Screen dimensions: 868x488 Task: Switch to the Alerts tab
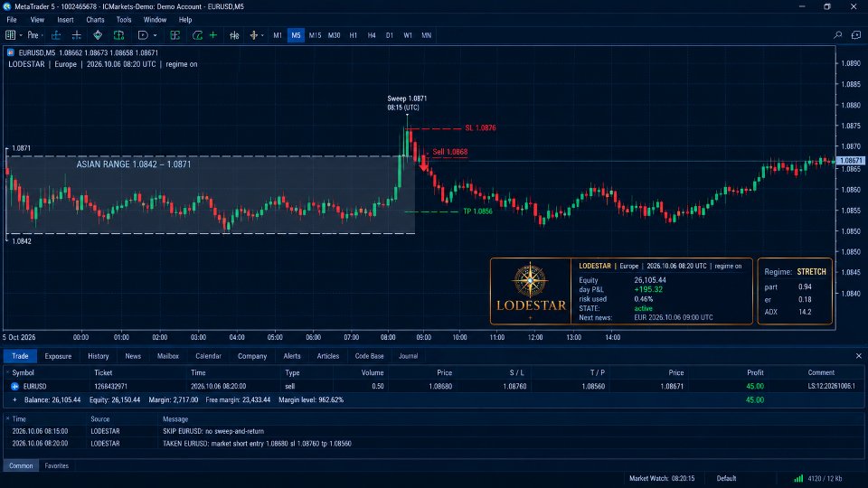(292, 356)
